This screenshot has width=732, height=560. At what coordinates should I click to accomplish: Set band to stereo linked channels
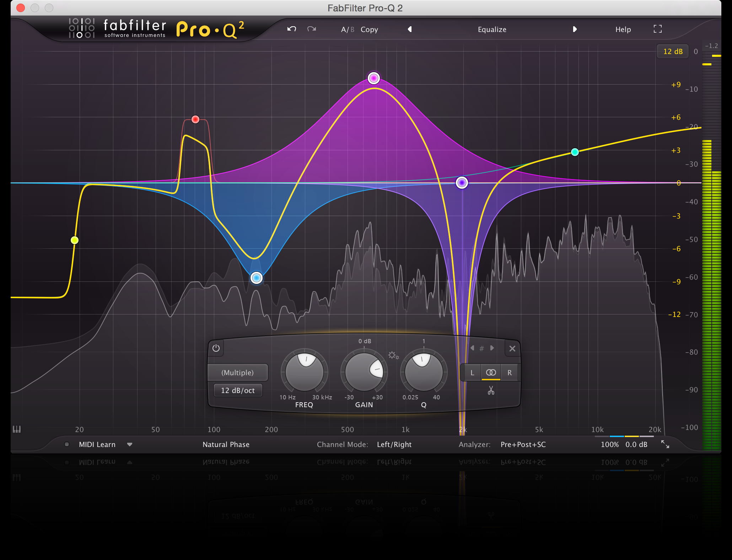pyautogui.click(x=491, y=373)
